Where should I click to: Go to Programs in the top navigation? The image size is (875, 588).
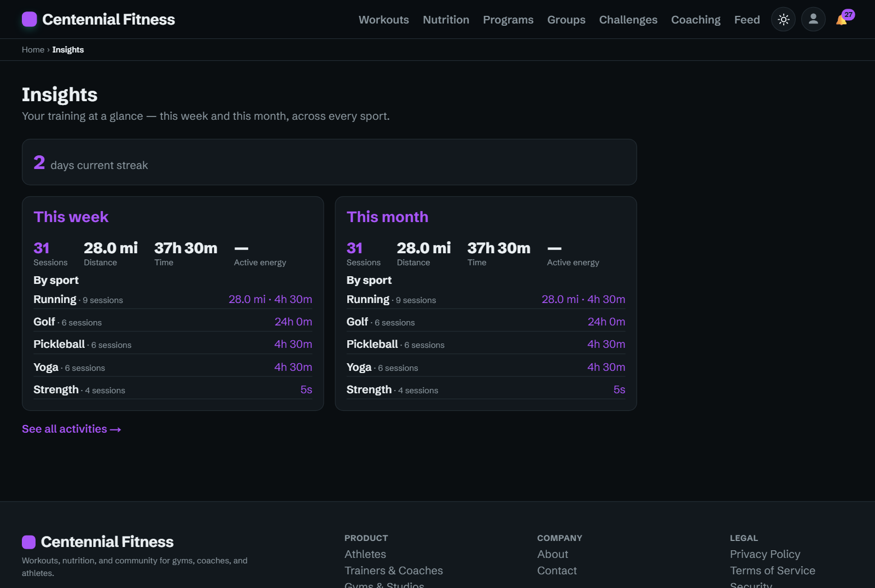(508, 20)
